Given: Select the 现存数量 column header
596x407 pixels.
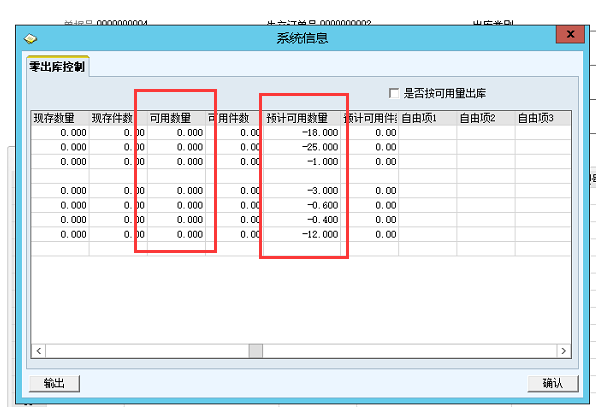Looking at the screenshot, I should coord(60,118).
